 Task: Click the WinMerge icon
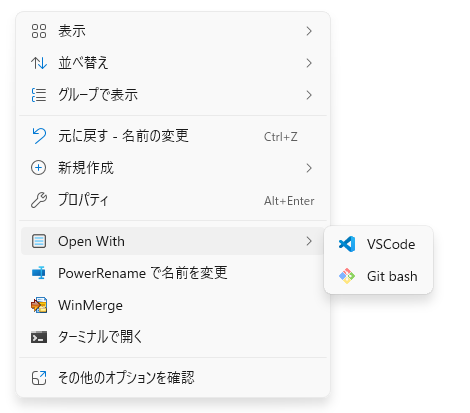pyautogui.click(x=39, y=305)
